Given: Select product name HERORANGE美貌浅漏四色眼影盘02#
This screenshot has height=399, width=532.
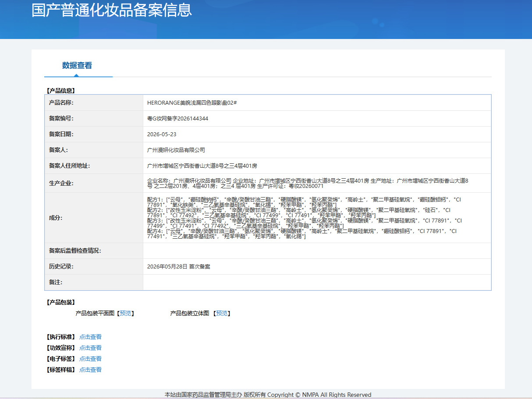Looking at the screenshot, I should click(192, 102).
